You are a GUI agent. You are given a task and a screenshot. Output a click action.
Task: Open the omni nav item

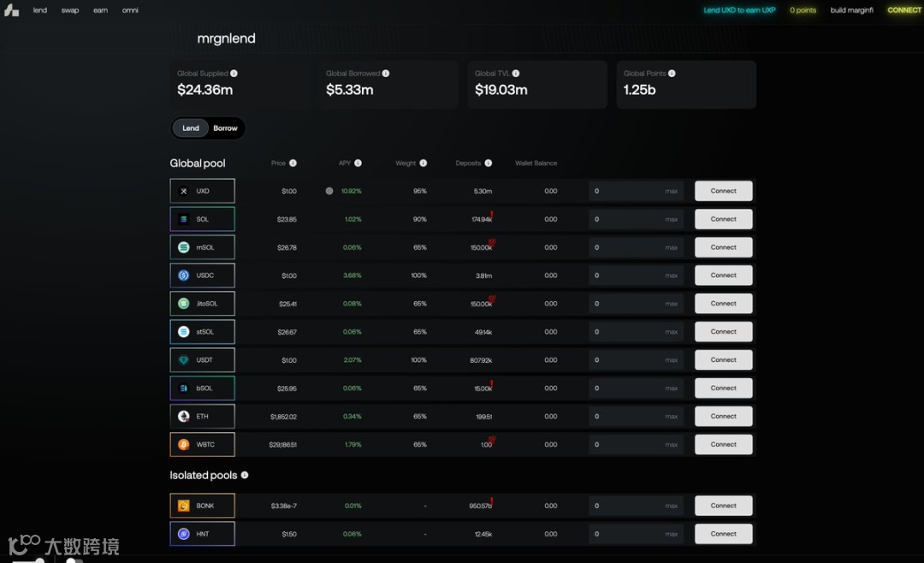point(130,10)
